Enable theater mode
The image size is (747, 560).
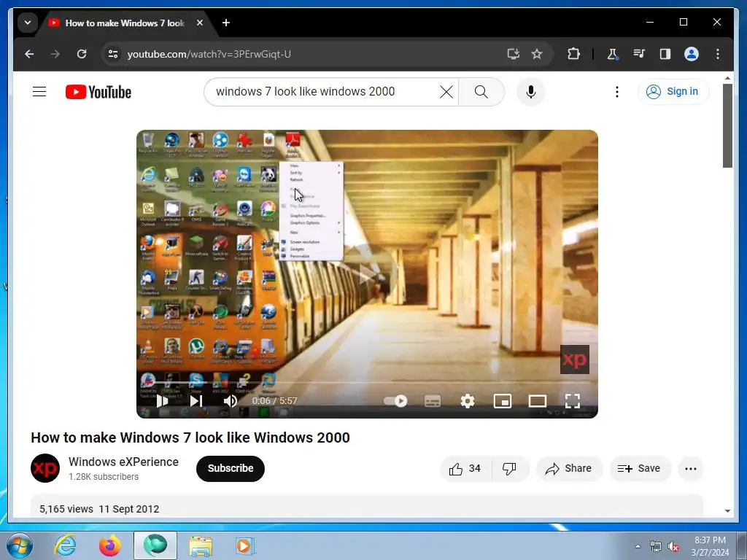538,401
